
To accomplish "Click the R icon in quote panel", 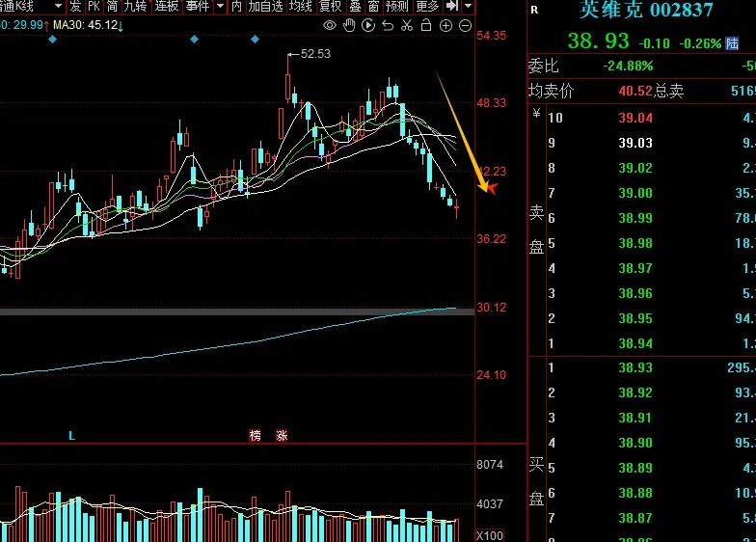I will [x=534, y=10].
